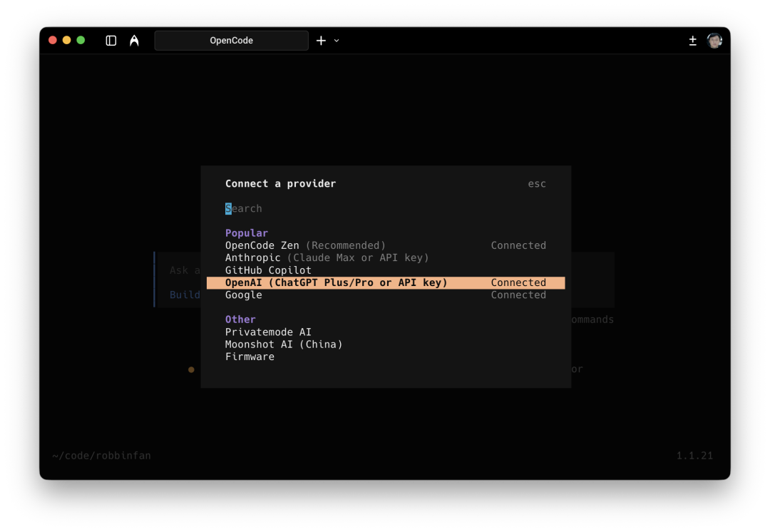Choose Moonshot AI (China) provider
The image size is (770, 532).
[284, 344]
